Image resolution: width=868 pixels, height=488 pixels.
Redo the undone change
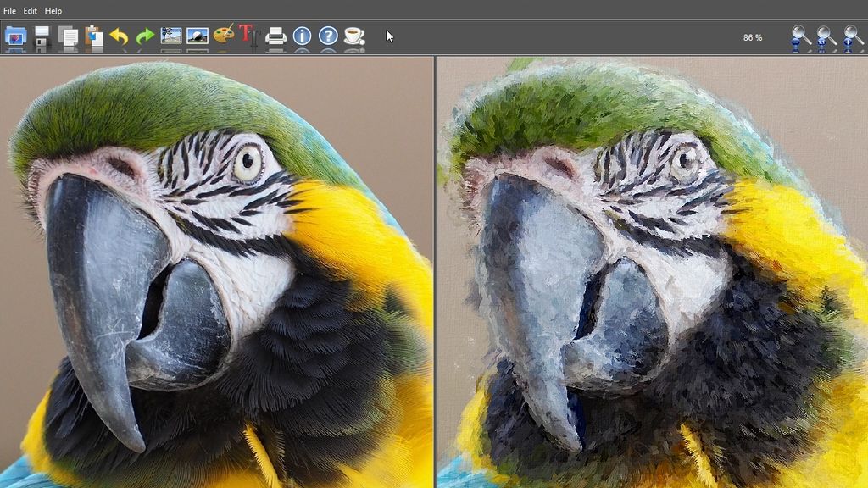coord(145,36)
